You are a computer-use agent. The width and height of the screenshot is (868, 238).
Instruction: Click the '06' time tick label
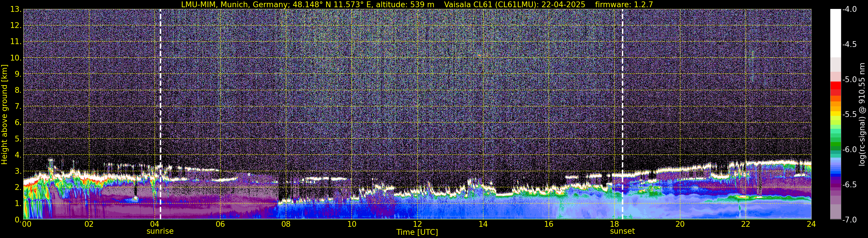220,224
